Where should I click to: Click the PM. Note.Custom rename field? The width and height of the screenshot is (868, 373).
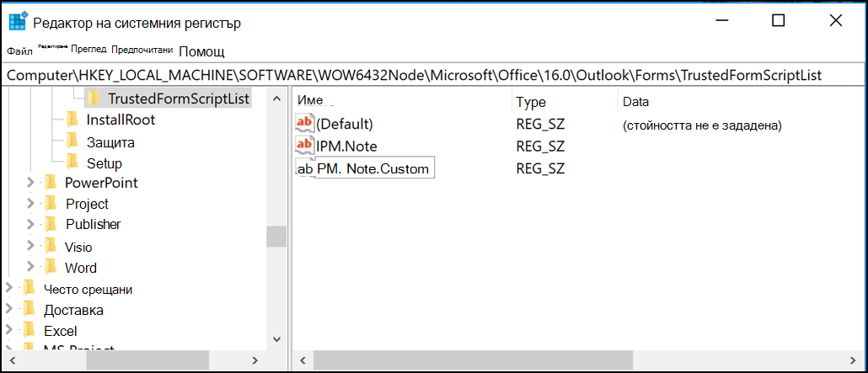373,168
